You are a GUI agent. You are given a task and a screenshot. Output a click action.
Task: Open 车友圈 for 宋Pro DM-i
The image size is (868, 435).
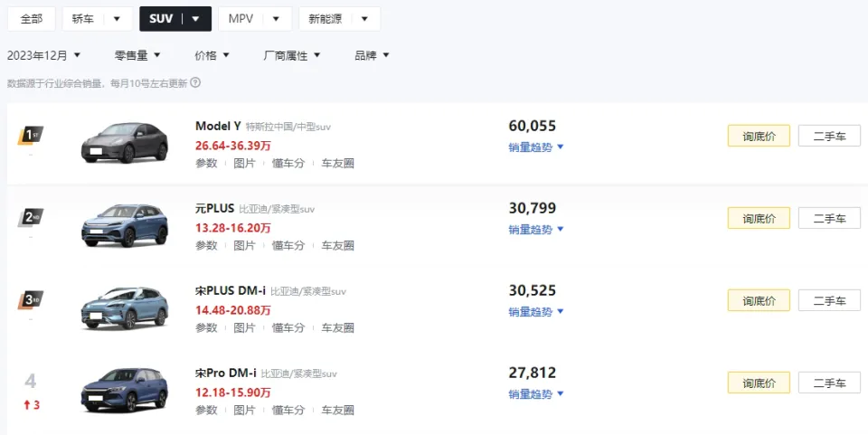click(337, 410)
